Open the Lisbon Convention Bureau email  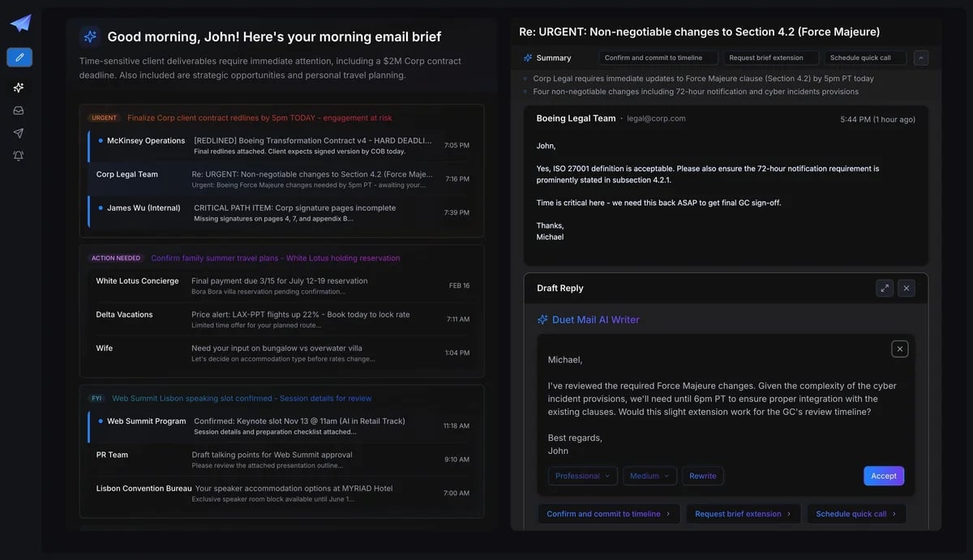282,493
